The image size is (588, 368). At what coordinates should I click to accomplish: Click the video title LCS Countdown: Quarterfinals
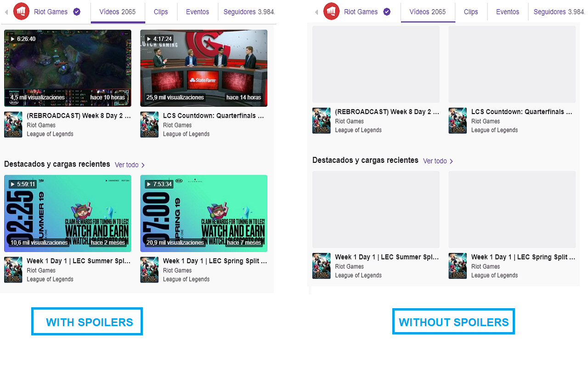(213, 115)
